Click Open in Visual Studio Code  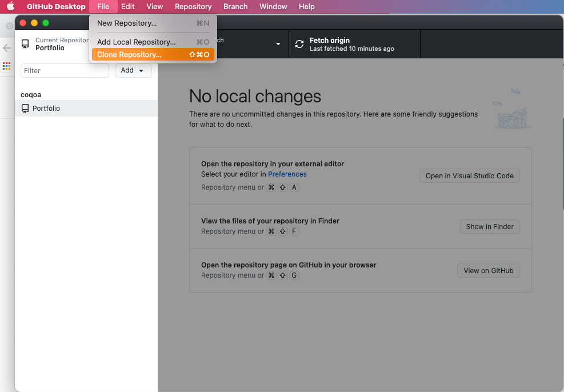469,176
